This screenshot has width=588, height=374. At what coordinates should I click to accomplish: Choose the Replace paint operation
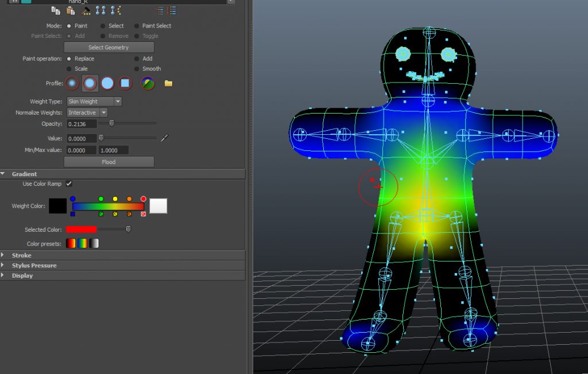[69, 59]
